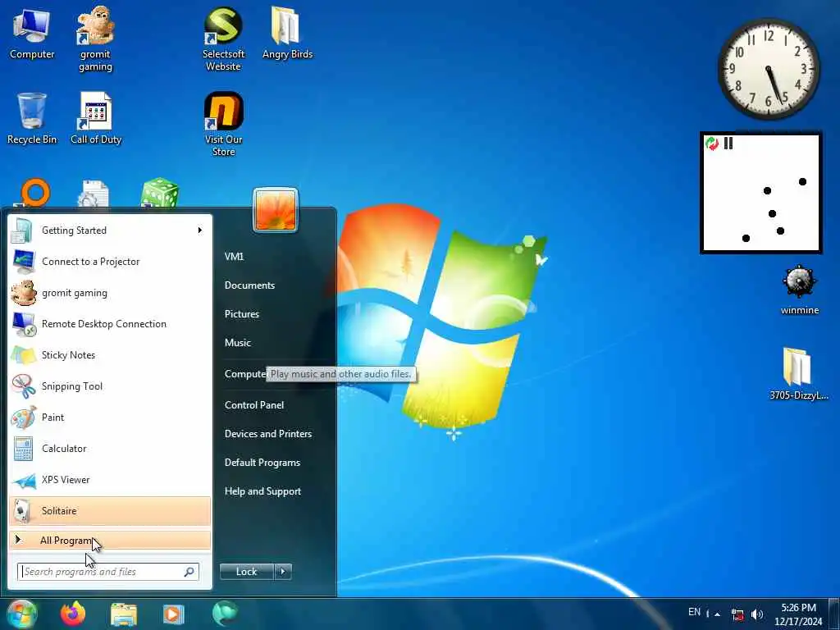This screenshot has width=840, height=630.
Task: Select the 3705-DizzyL... folder on desktop
Action: [799, 374]
